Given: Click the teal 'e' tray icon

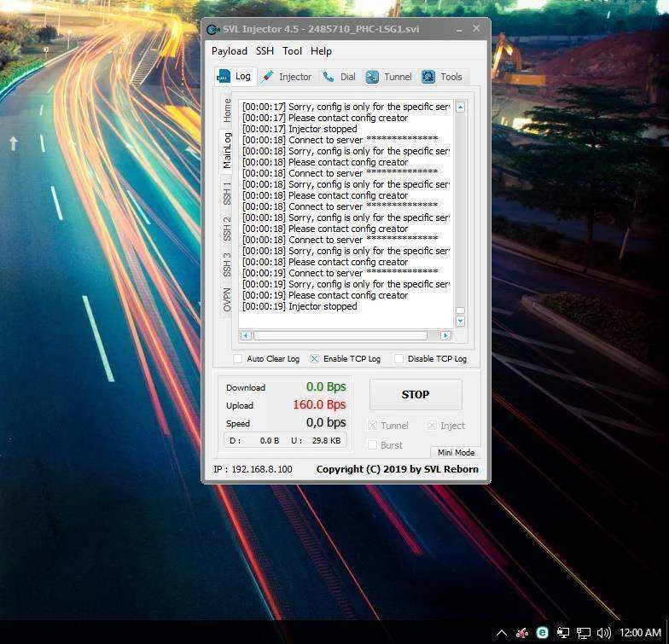Looking at the screenshot, I should point(543,633).
